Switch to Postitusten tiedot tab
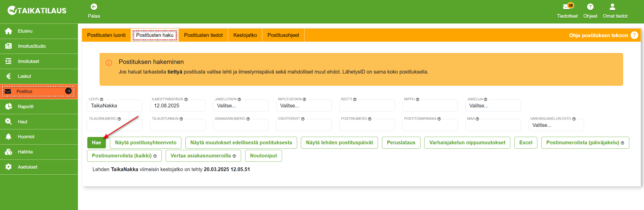The height and width of the screenshot is (210, 644). pos(203,35)
